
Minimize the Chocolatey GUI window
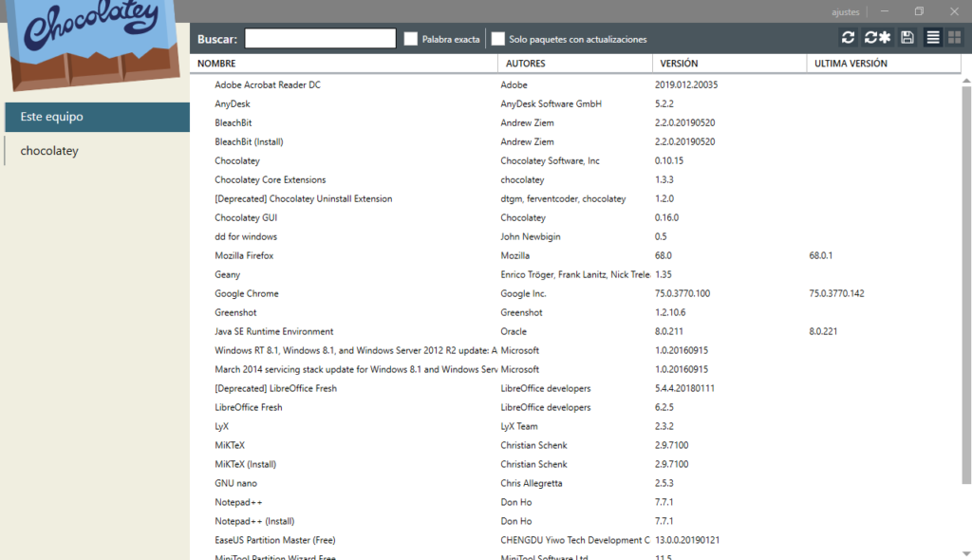pyautogui.click(x=885, y=11)
